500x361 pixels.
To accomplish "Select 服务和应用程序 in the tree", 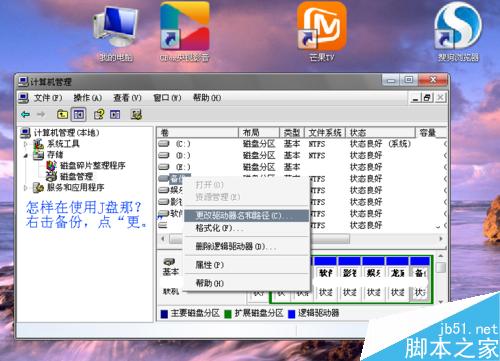I will [x=75, y=188].
